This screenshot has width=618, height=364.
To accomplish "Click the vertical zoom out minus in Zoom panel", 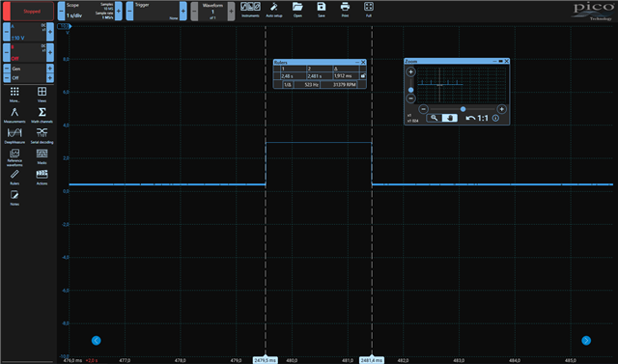I will (x=410, y=98).
